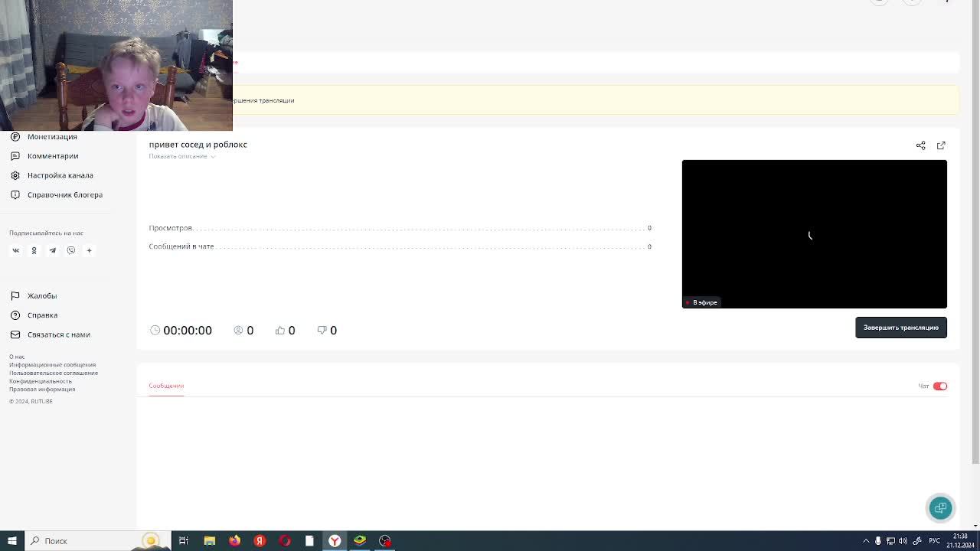Open the Telegram social link icon

[52, 250]
